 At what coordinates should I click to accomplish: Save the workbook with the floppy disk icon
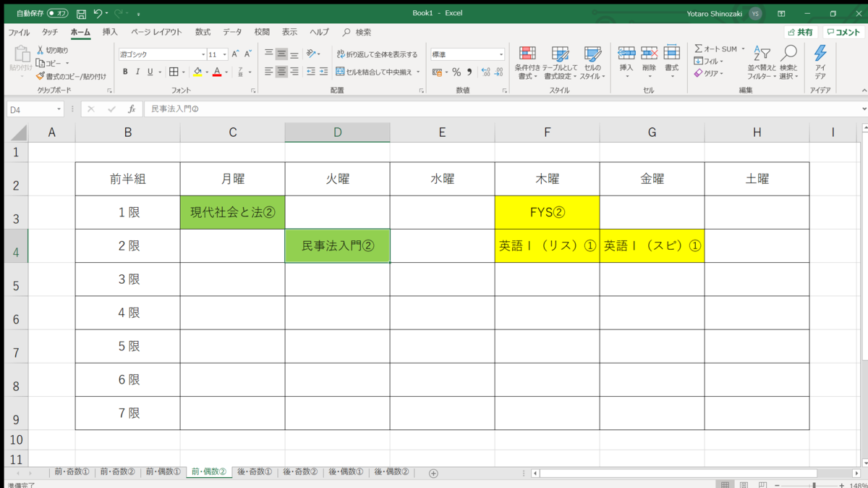(x=81, y=13)
